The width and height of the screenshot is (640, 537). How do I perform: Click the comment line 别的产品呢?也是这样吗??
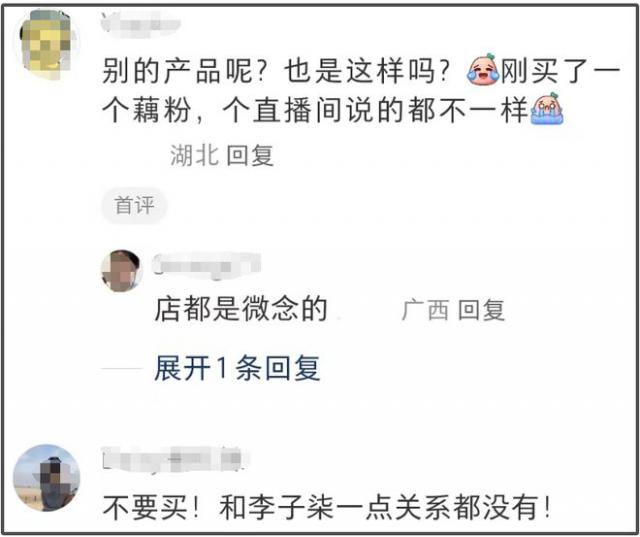(x=276, y=71)
